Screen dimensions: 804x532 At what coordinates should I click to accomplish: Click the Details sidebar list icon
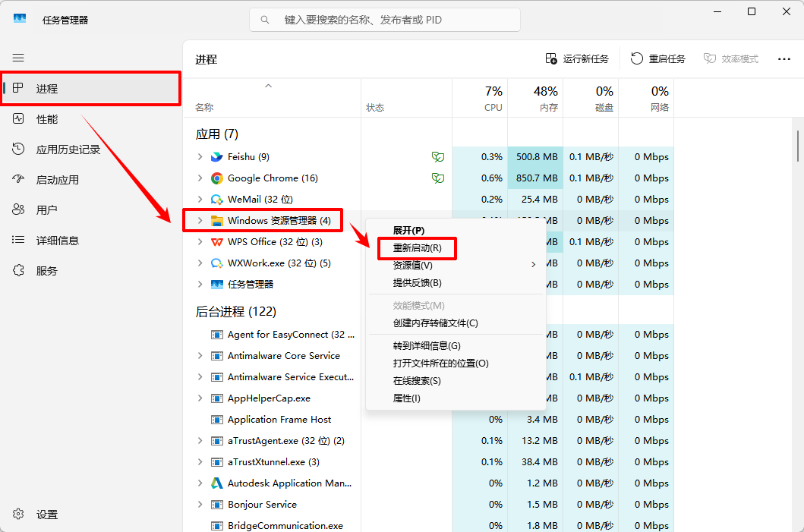pos(18,240)
